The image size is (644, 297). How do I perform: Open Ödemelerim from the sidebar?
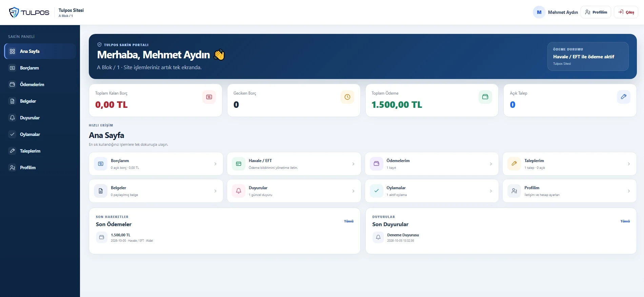[40, 84]
